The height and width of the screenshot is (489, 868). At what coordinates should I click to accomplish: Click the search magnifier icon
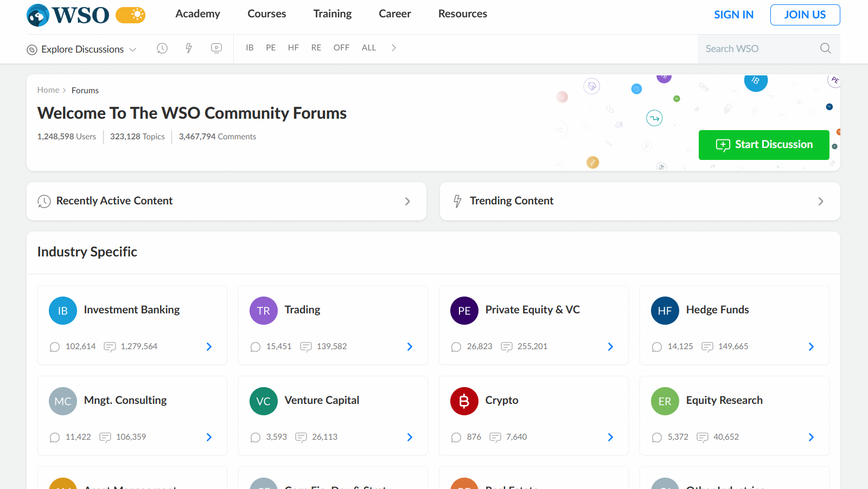pos(826,49)
